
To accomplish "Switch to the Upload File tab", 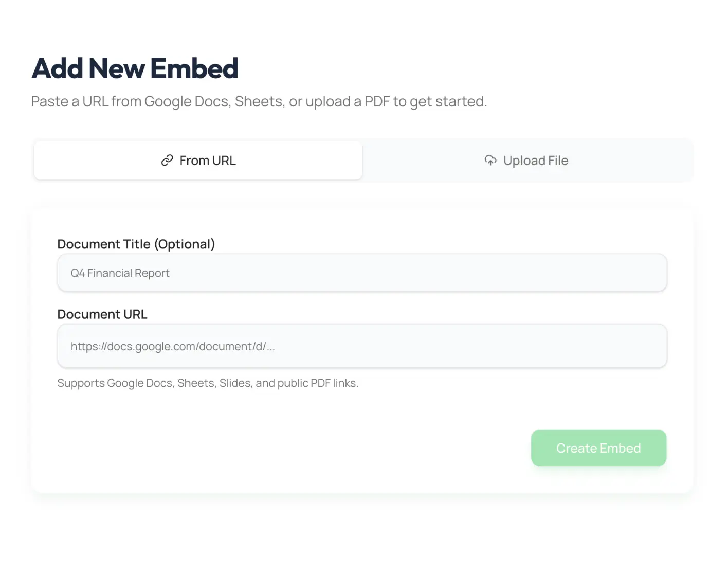I will 526,160.
